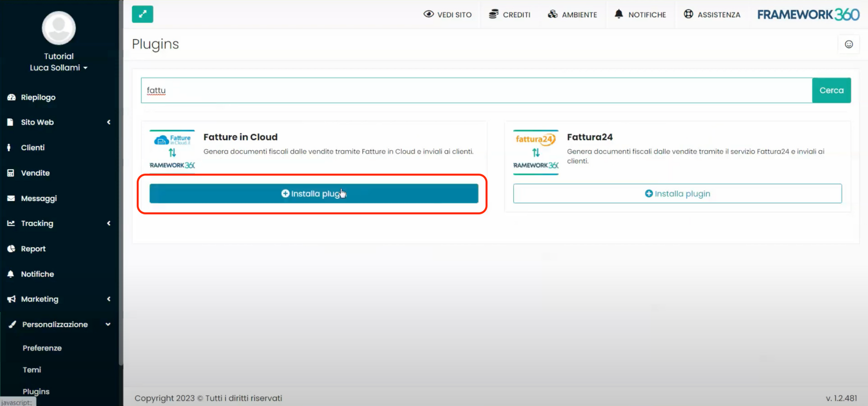This screenshot has height=406, width=868.
Task: Click the Sito Web page icon
Action: pyautogui.click(x=10, y=122)
